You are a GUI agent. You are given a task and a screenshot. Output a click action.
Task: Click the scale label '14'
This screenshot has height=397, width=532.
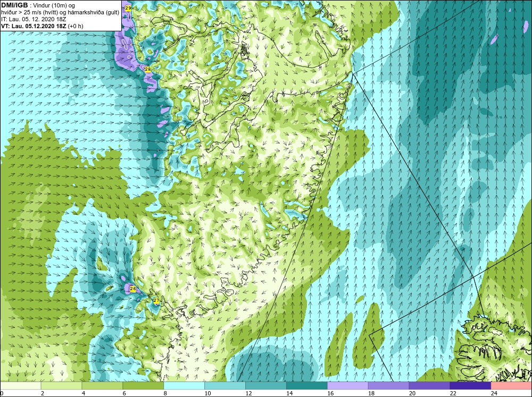289,393
